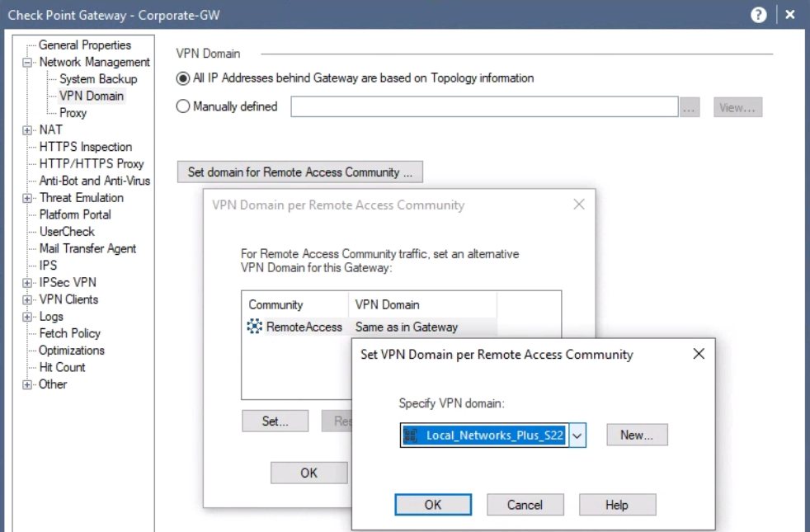Viewport: 810px width, 532px height.
Task: Expand the Threat Emulation tree node
Action: 27,198
